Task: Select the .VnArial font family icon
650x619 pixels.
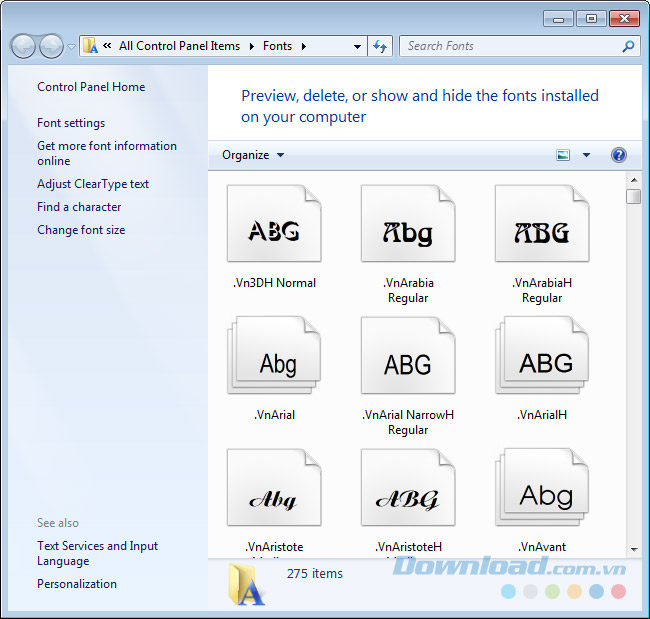Action: pyautogui.click(x=274, y=355)
